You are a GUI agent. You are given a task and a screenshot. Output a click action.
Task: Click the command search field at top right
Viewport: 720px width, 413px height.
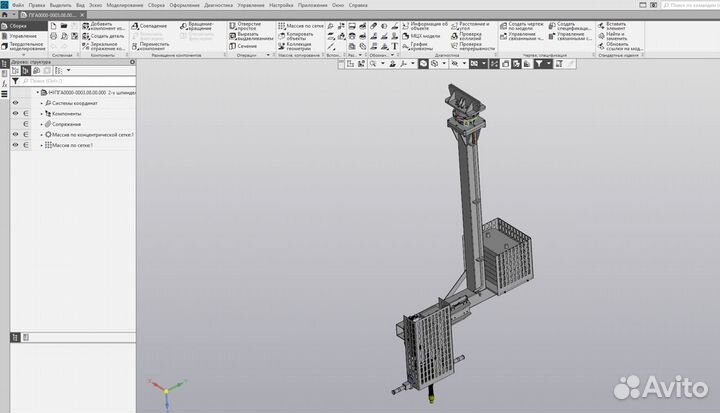click(x=690, y=5)
